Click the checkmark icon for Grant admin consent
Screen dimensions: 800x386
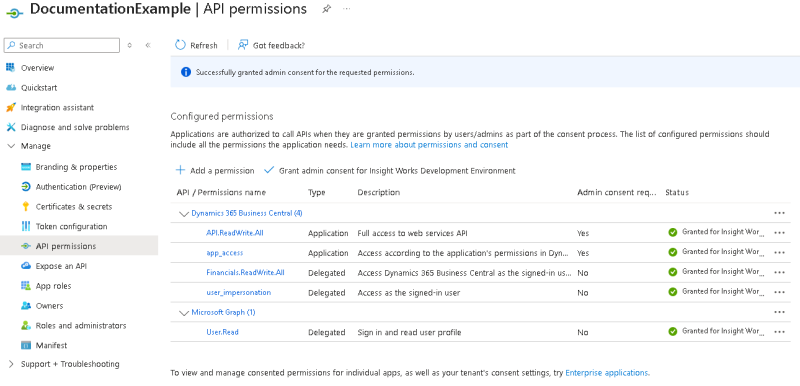point(269,170)
